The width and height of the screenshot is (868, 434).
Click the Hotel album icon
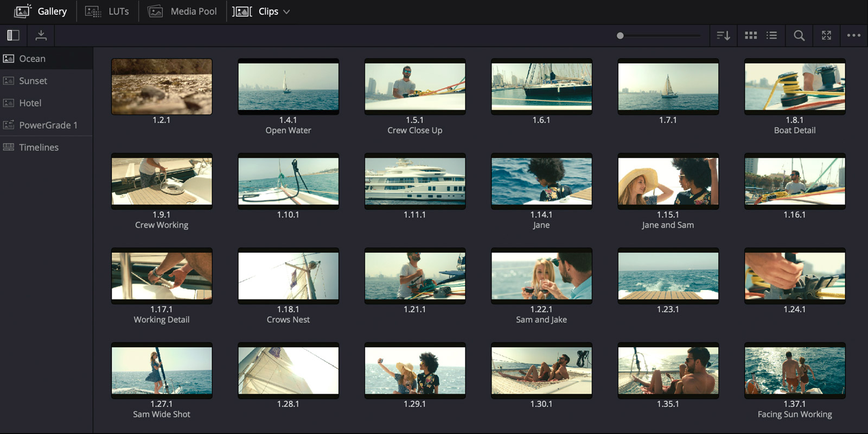pos(9,103)
